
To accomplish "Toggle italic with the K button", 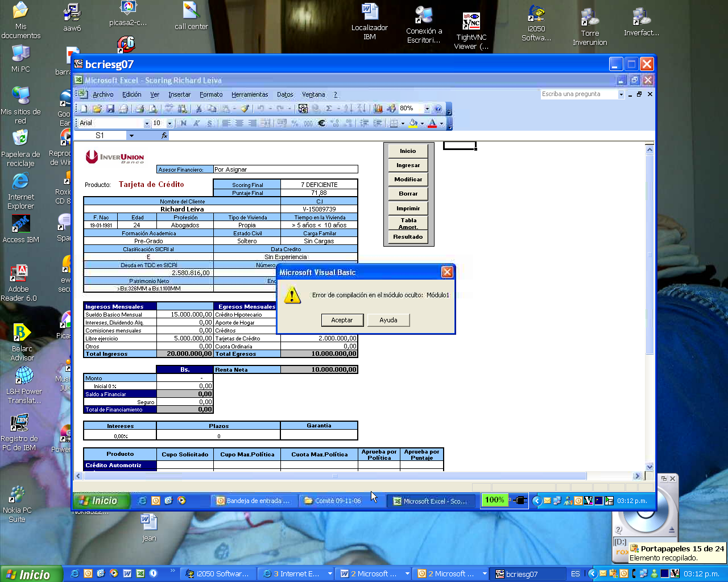I will (196, 123).
